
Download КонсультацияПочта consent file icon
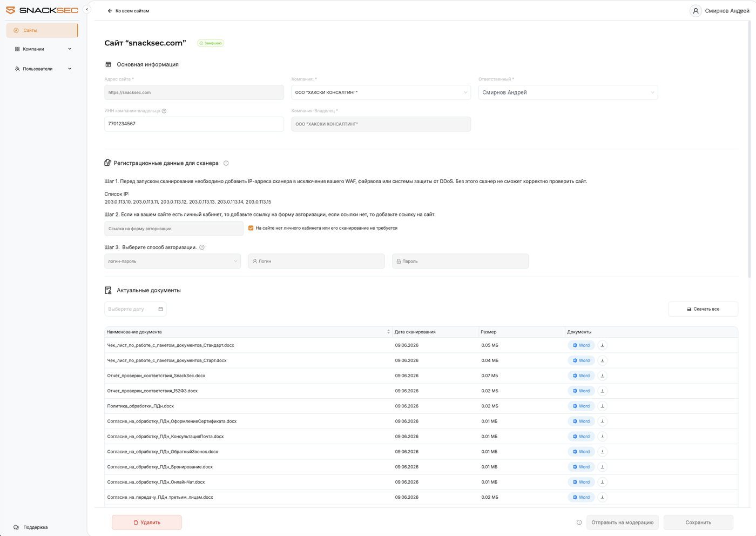[603, 437]
